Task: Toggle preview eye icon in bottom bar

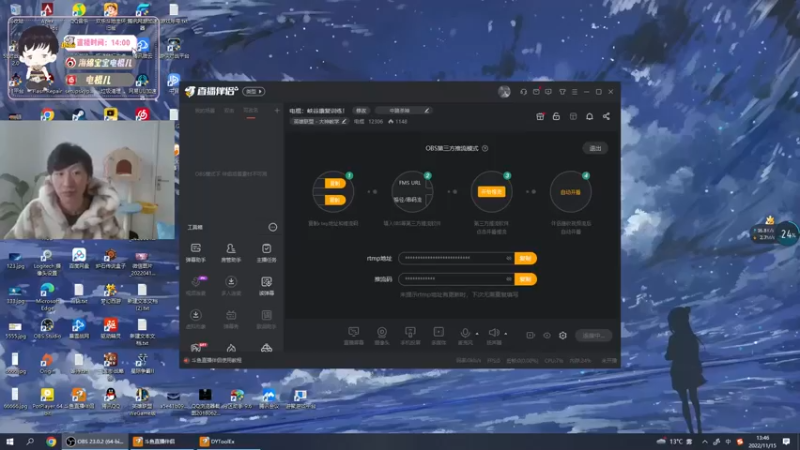Action: coord(547,335)
